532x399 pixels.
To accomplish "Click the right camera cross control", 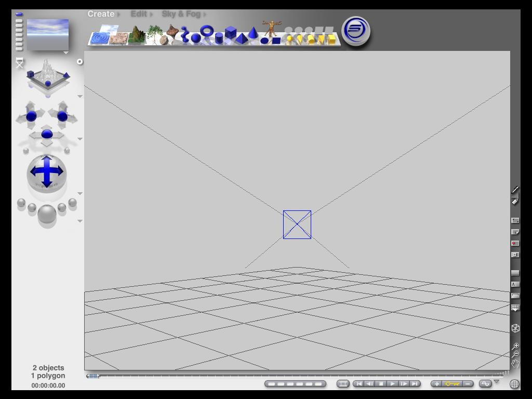I will (x=62, y=116).
